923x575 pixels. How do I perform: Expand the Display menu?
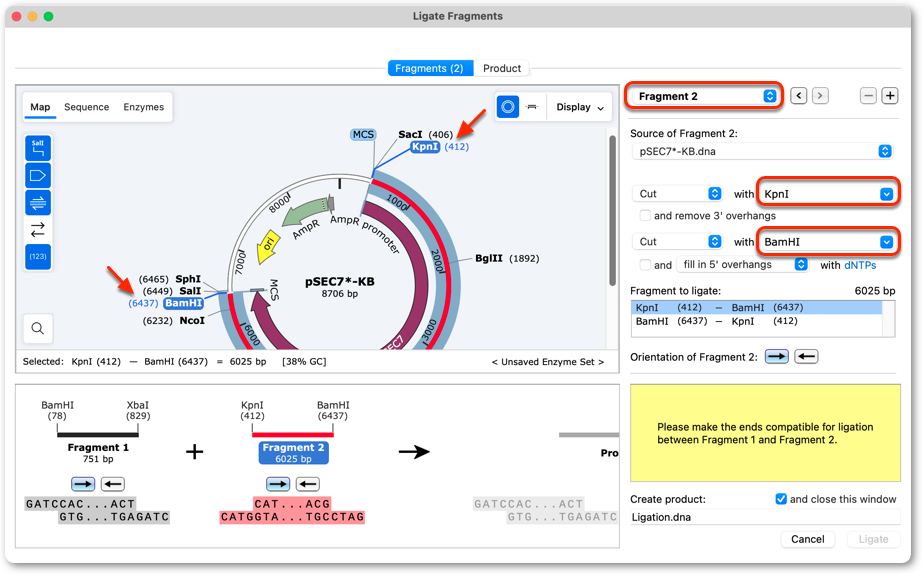580,107
